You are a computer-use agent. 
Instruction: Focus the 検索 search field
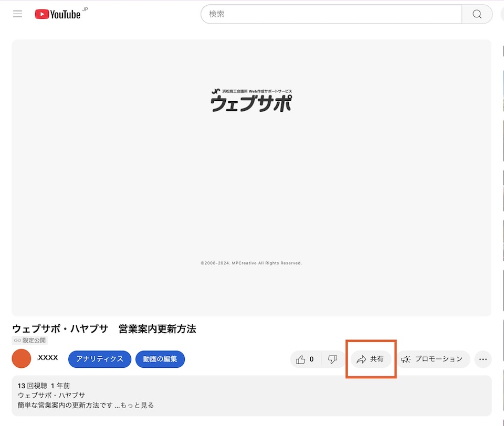pos(331,14)
